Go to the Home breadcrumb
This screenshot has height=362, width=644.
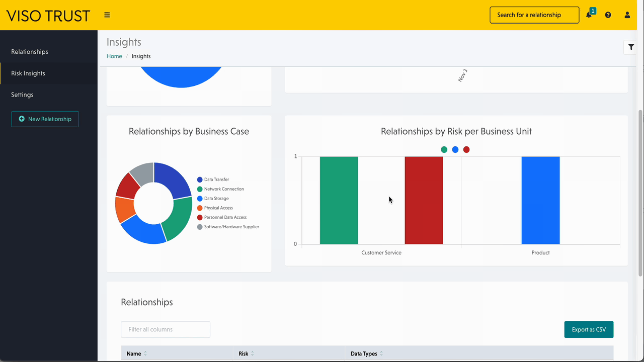(x=114, y=56)
